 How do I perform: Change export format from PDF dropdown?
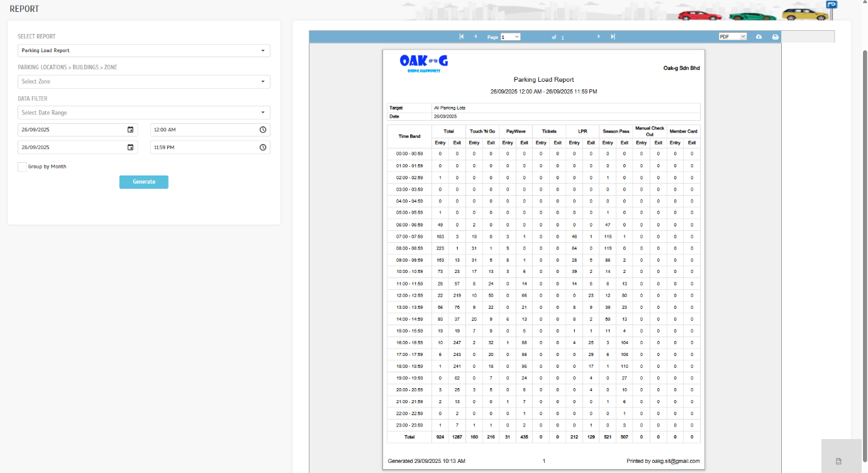pyautogui.click(x=732, y=37)
